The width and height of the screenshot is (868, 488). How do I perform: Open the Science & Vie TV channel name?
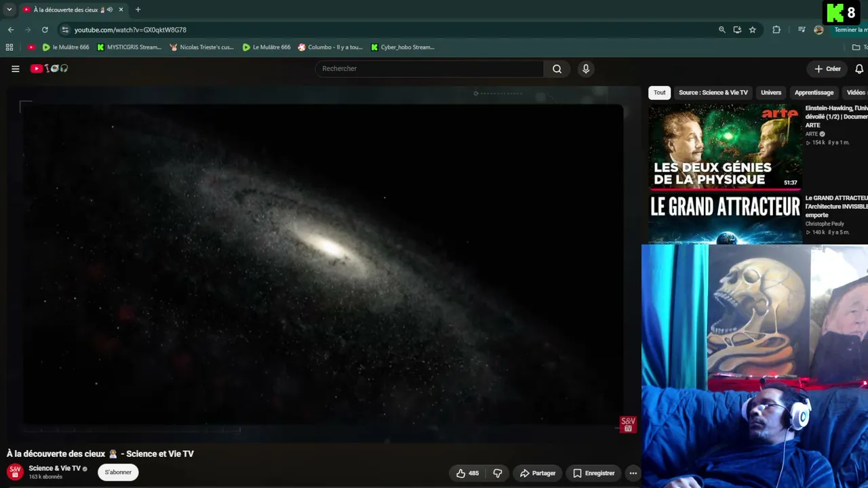pos(54,468)
